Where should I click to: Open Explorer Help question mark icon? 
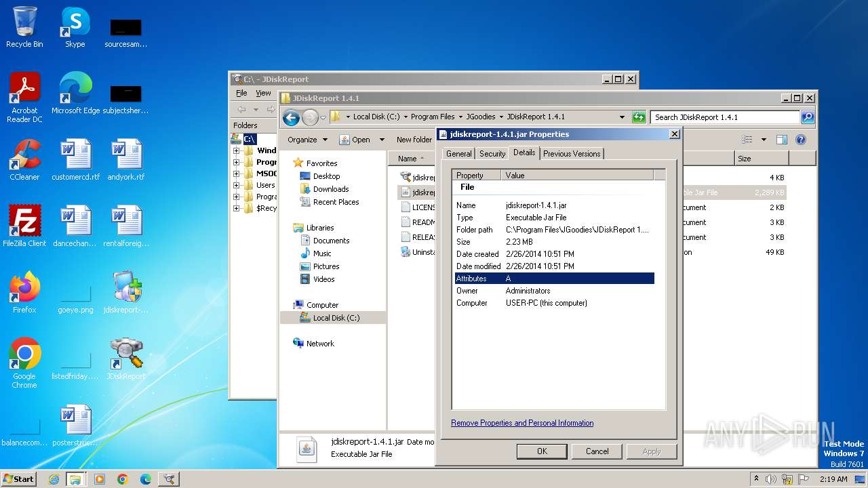pyautogui.click(x=800, y=140)
